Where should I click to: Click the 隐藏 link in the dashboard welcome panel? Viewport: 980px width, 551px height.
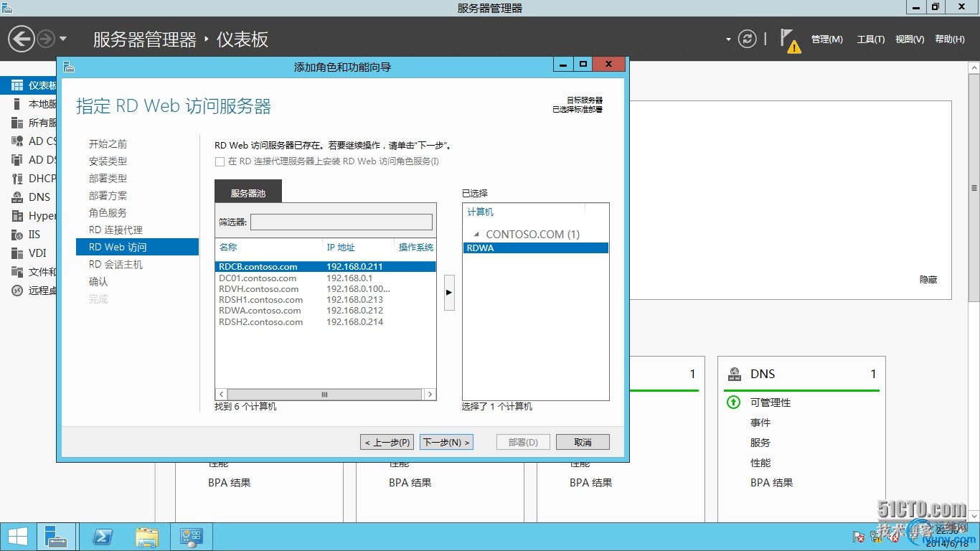(928, 280)
